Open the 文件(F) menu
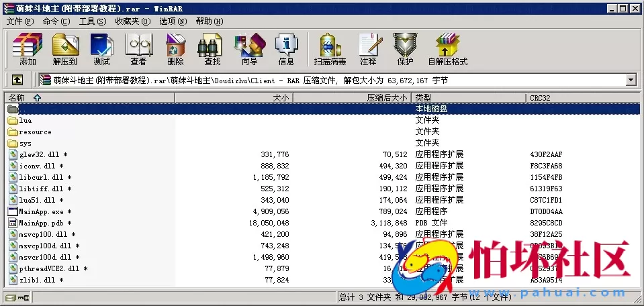Viewport: 644px width, 306px height. 19,21
